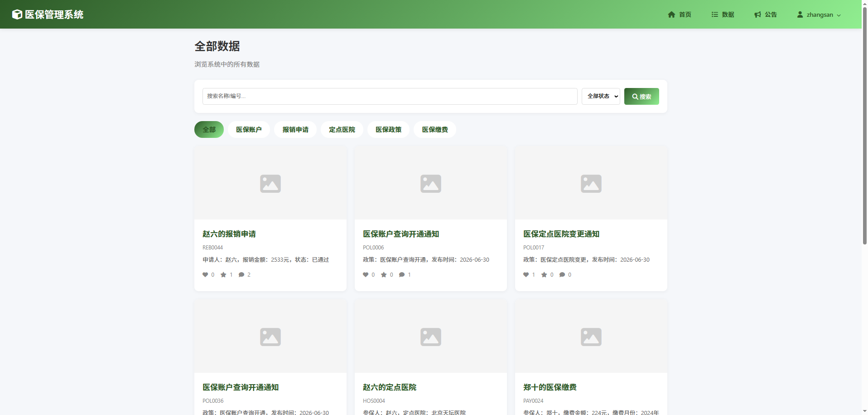Favorite 赵六的报销申请 via star icon

click(x=223, y=274)
